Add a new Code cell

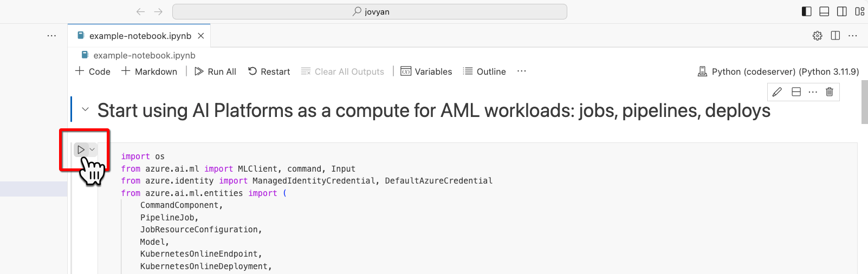pos(93,71)
